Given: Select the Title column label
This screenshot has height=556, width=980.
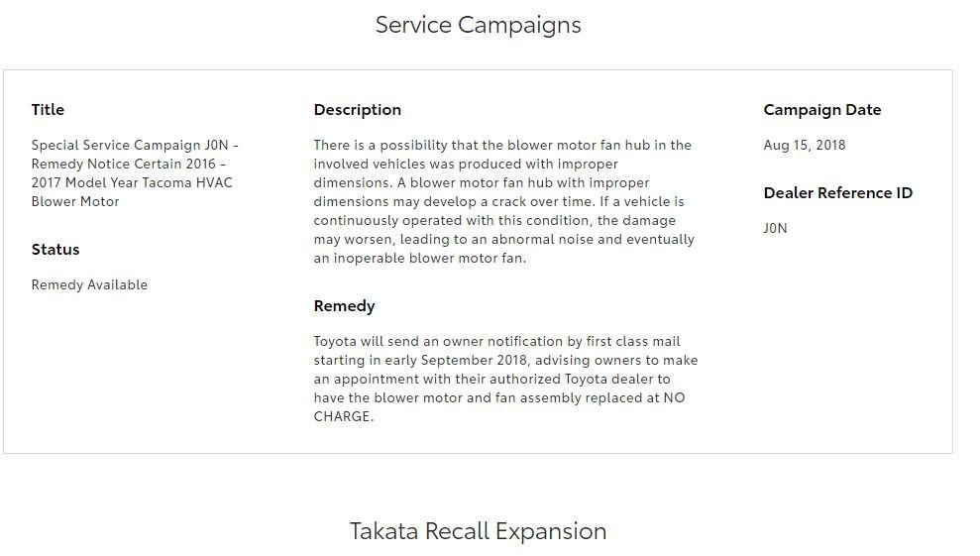Looking at the screenshot, I should coord(48,109).
